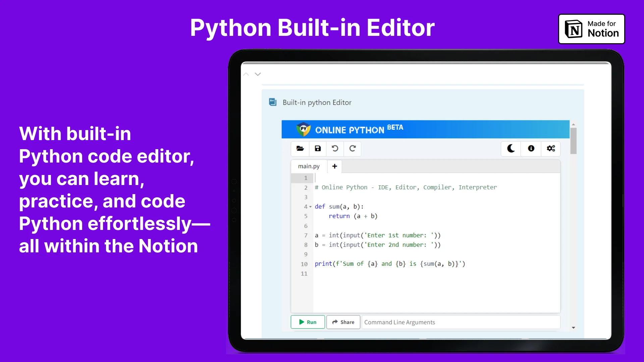Click the comment on line 2

[406, 187]
